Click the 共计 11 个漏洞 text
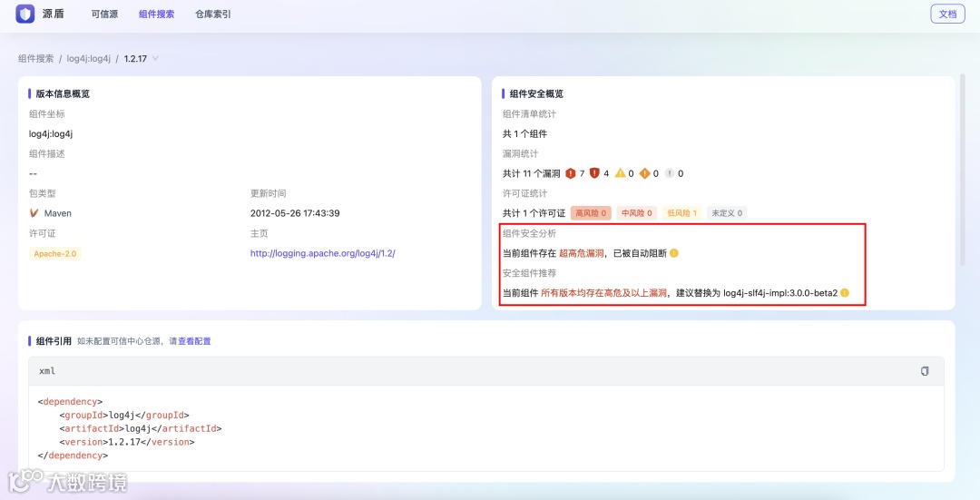The height and width of the screenshot is (500, 980). click(x=531, y=173)
